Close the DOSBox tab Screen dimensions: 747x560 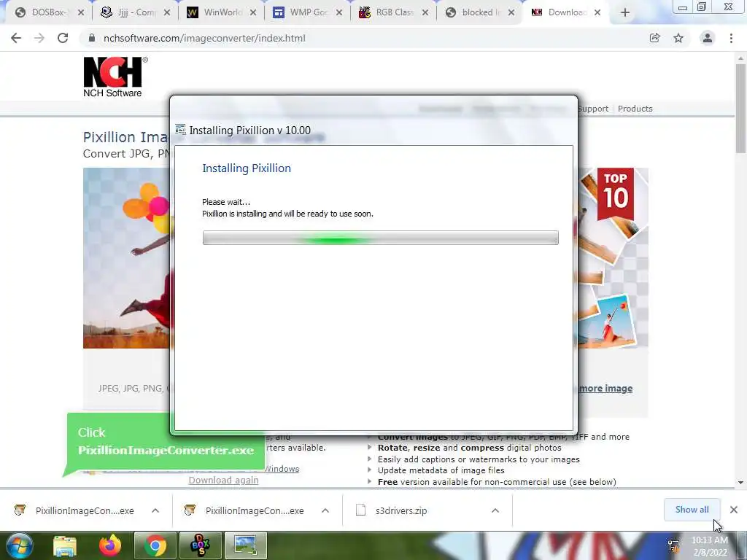[81, 13]
